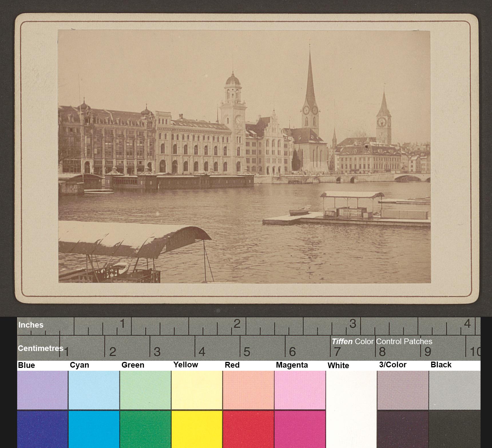Click the number 2 on the inches scale
492x448 pixels.
tap(237, 324)
